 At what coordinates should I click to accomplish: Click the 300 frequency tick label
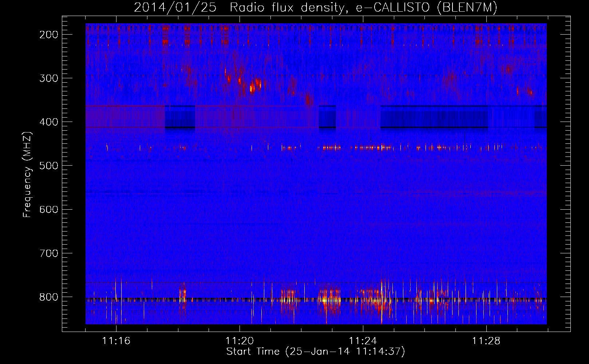click(49, 78)
